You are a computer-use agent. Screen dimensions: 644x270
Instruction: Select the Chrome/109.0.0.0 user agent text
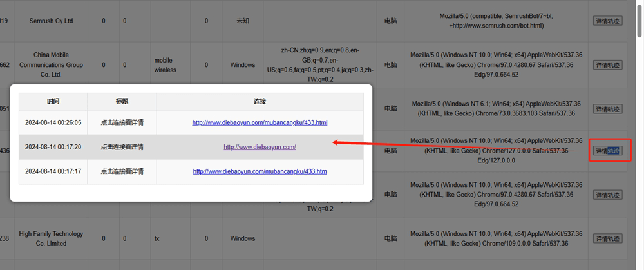click(496, 239)
